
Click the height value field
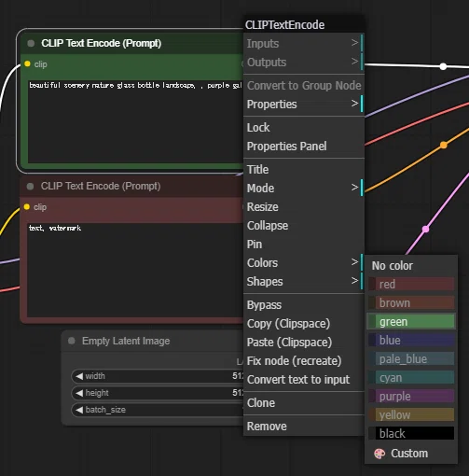[158, 393]
